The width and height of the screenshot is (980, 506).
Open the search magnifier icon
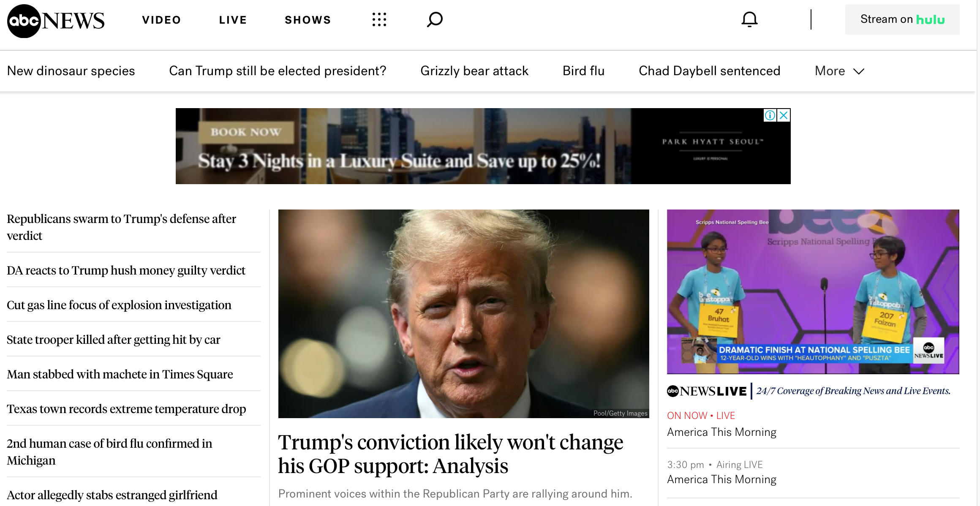coord(435,19)
